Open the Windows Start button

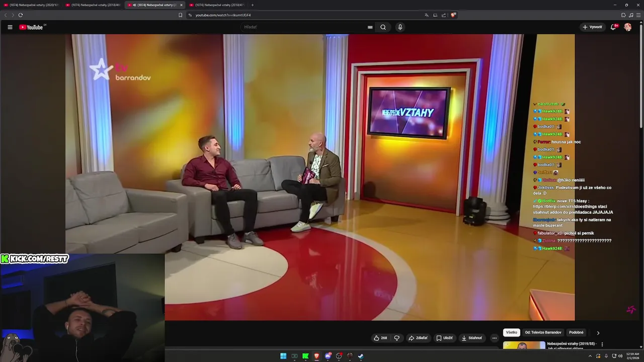pos(283,356)
